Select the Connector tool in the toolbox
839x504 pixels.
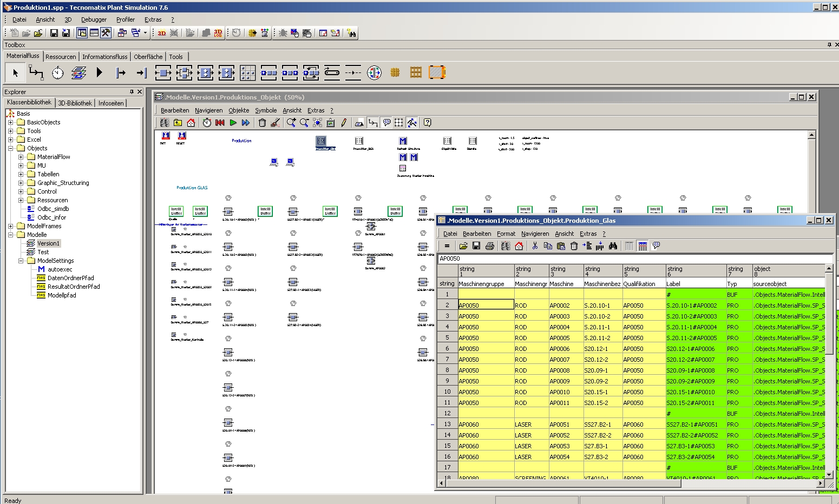tap(36, 72)
